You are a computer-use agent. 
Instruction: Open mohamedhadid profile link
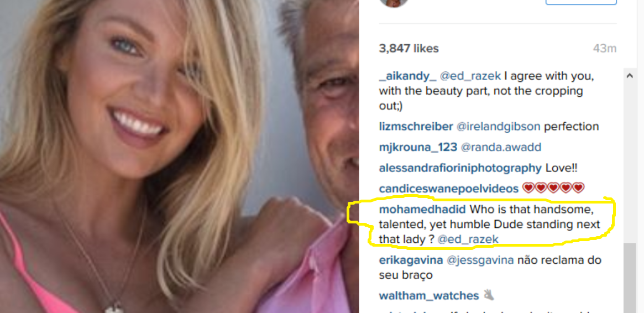point(422,210)
